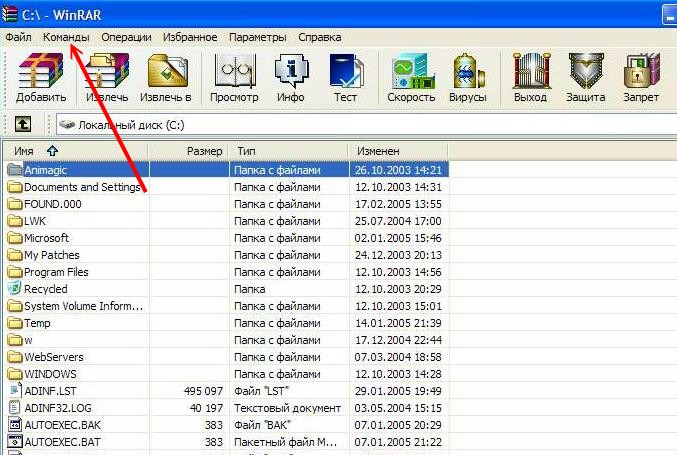This screenshot has width=677, height=455.
Task: Click the Пакетный файл M... type cell
Action: pos(285,442)
